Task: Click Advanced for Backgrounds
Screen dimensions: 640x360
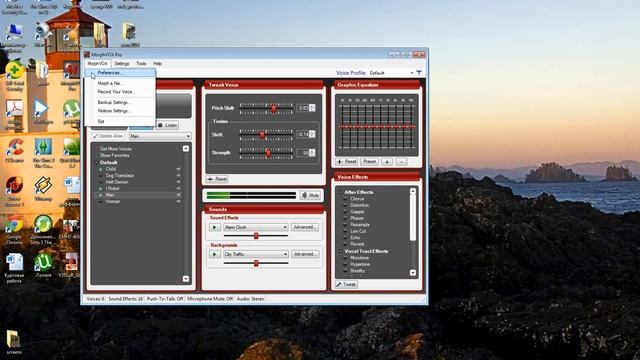Action: tap(304, 254)
